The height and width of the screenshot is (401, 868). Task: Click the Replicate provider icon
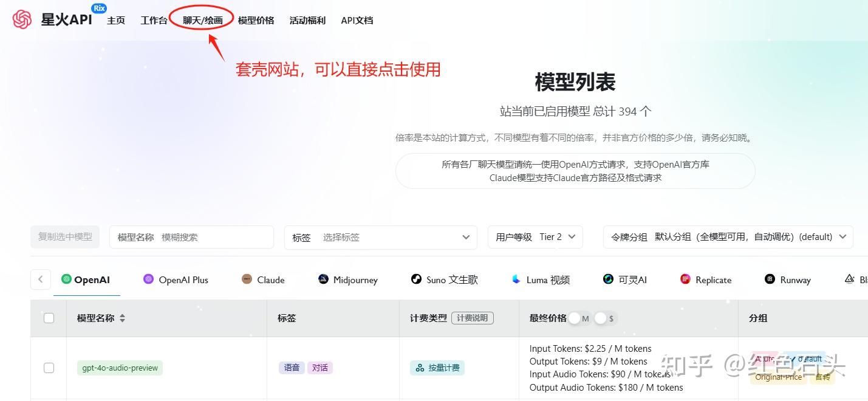685,279
